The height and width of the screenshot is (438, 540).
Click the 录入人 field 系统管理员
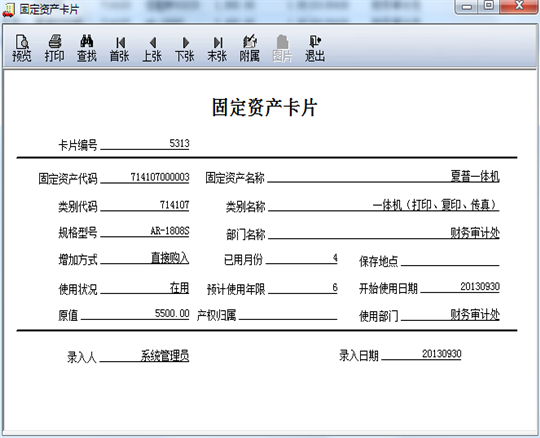144,356
